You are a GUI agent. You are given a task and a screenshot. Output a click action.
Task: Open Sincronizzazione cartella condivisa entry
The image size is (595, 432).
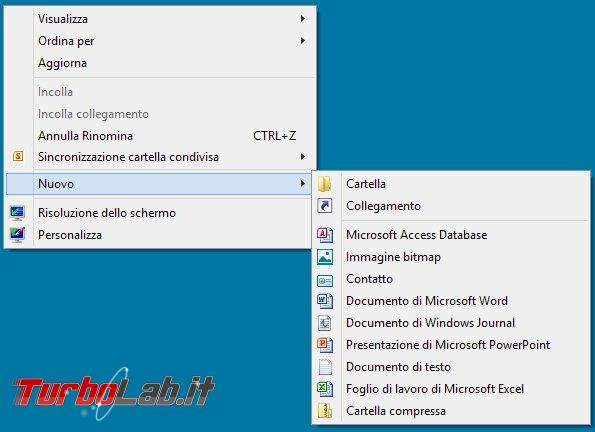(159, 157)
